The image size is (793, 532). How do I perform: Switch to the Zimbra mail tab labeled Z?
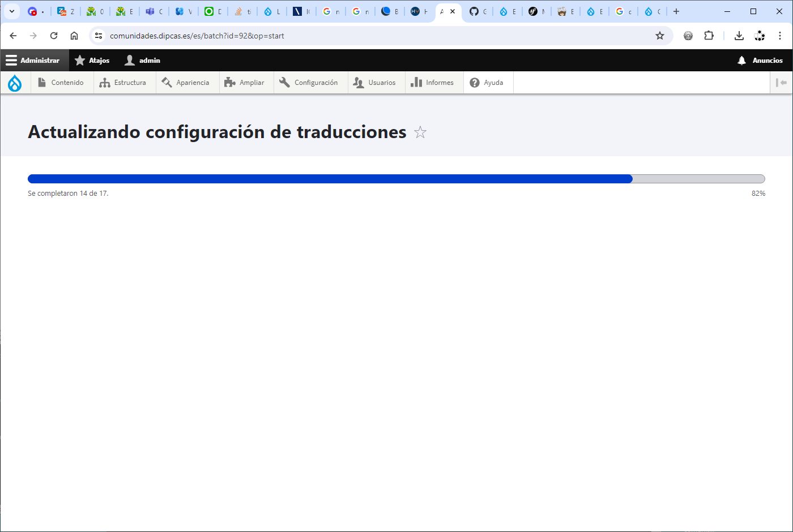66,11
